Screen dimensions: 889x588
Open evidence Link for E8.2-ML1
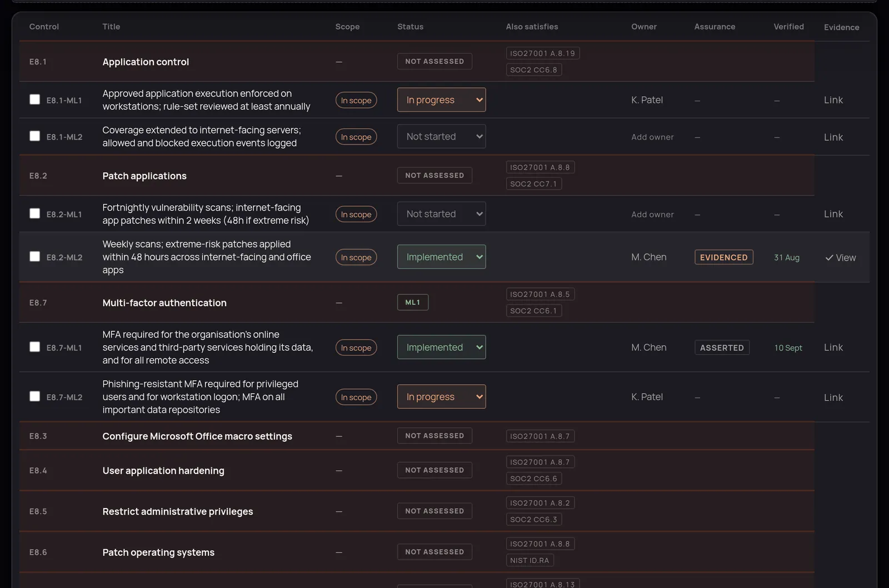click(x=833, y=214)
